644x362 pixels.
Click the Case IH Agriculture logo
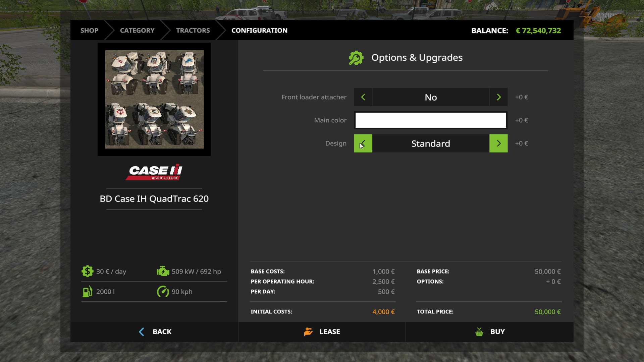[154, 172]
